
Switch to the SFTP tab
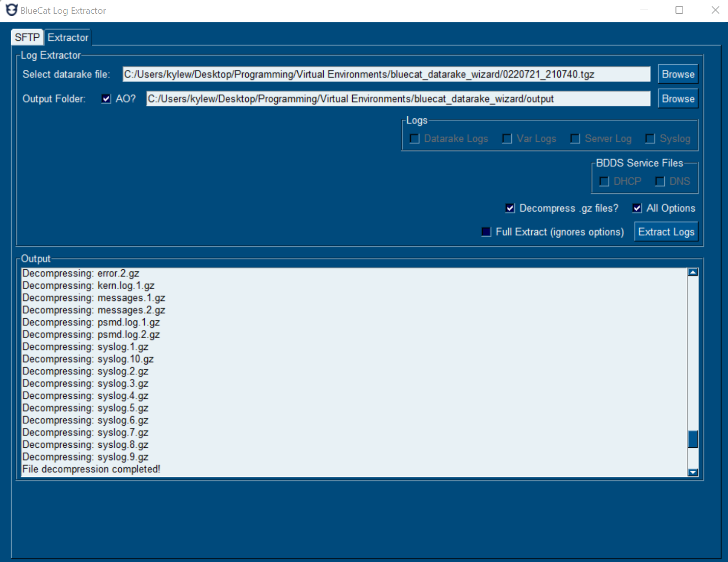27,37
